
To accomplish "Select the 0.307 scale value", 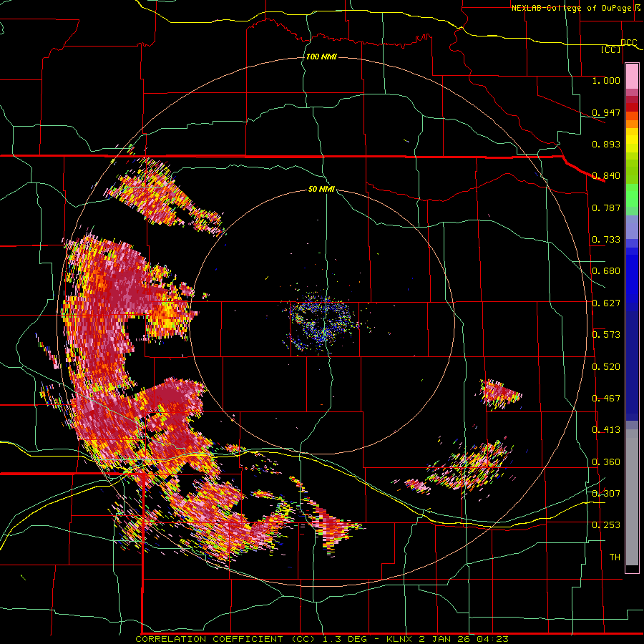I will pyautogui.click(x=606, y=493).
